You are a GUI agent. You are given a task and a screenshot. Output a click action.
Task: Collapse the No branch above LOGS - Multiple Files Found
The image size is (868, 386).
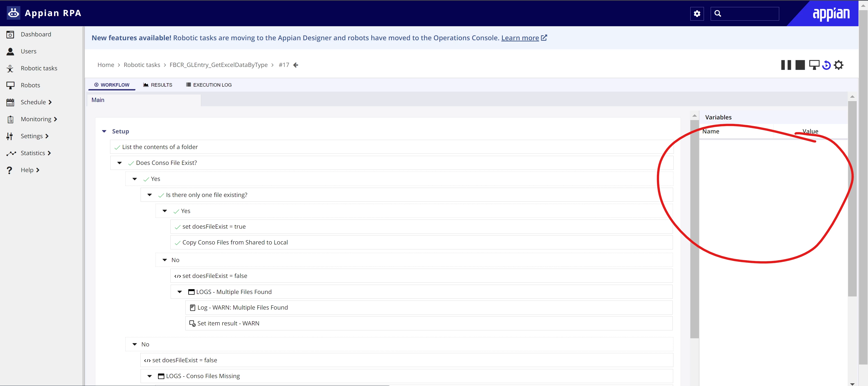[164, 260]
